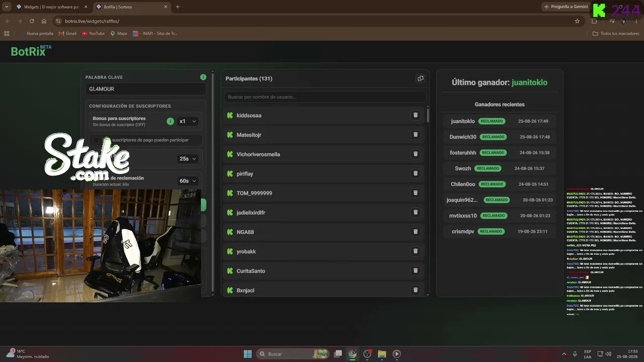Go to browser home page
644x362 pixels.
coord(44,21)
